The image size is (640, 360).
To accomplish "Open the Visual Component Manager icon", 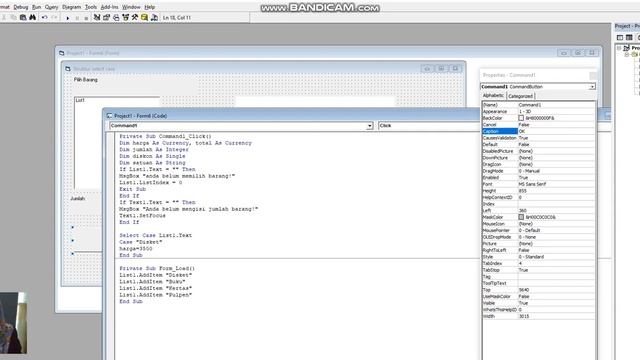I will 154,18.
